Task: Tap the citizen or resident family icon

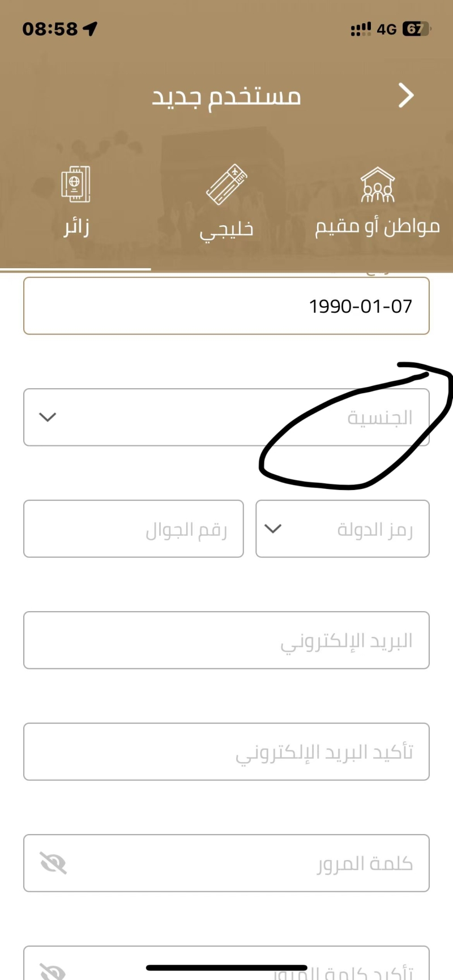Action: 378,184
